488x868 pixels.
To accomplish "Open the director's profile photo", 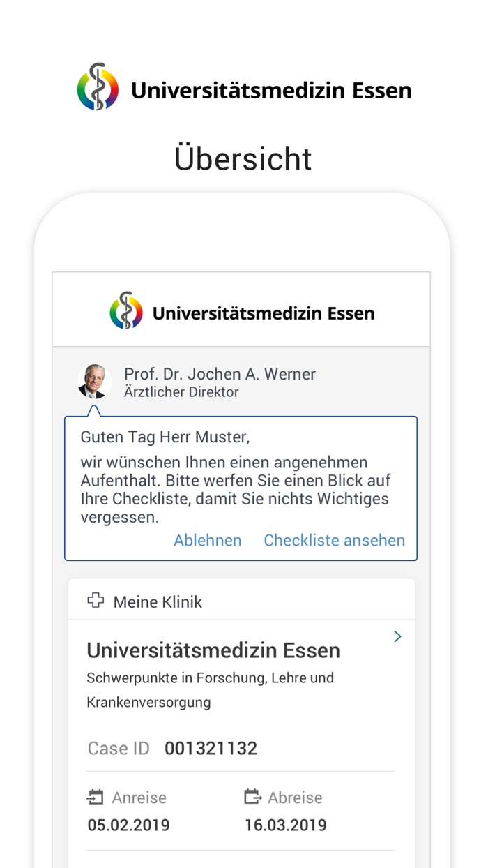I will (94, 381).
